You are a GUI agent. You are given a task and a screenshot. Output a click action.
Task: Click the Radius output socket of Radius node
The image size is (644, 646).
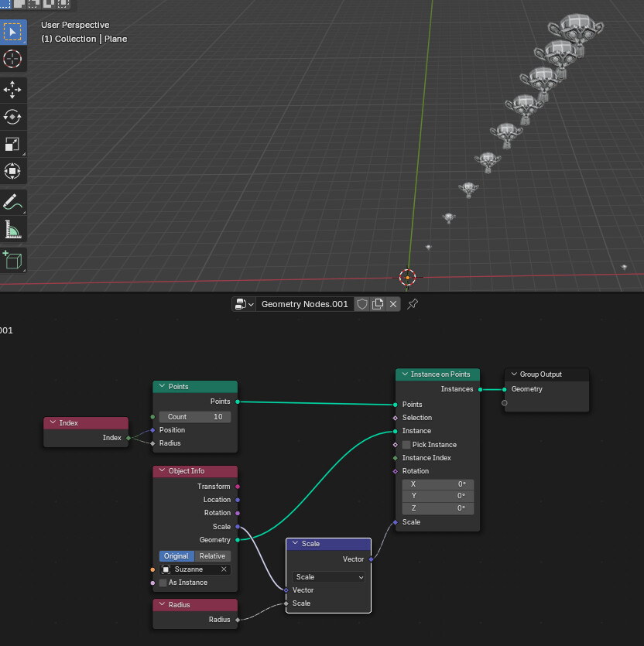coord(238,620)
